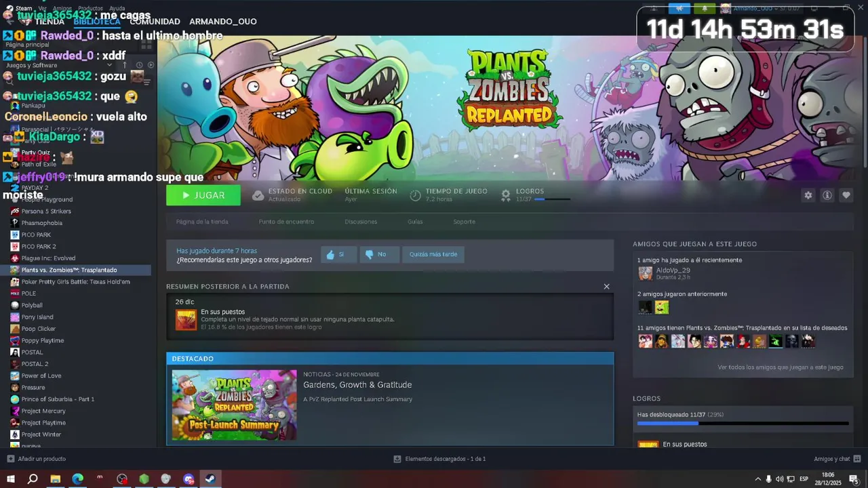868x488 pixels.
Task: Click En sus puestos achievement title
Action: pyautogui.click(x=222, y=312)
